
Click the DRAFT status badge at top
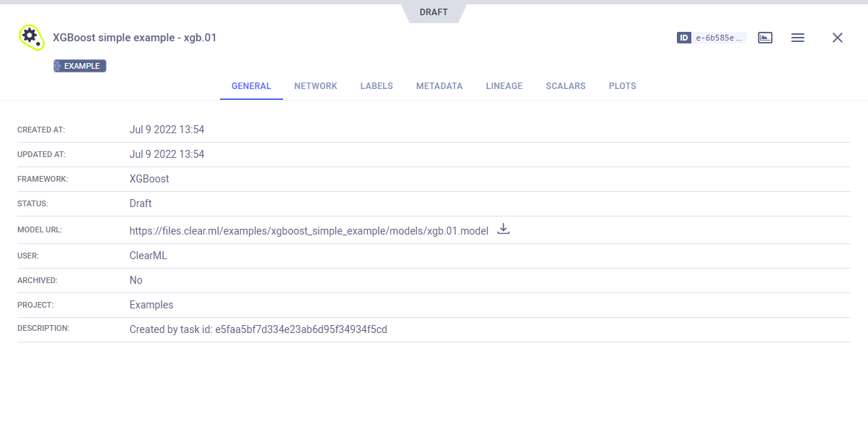[434, 12]
